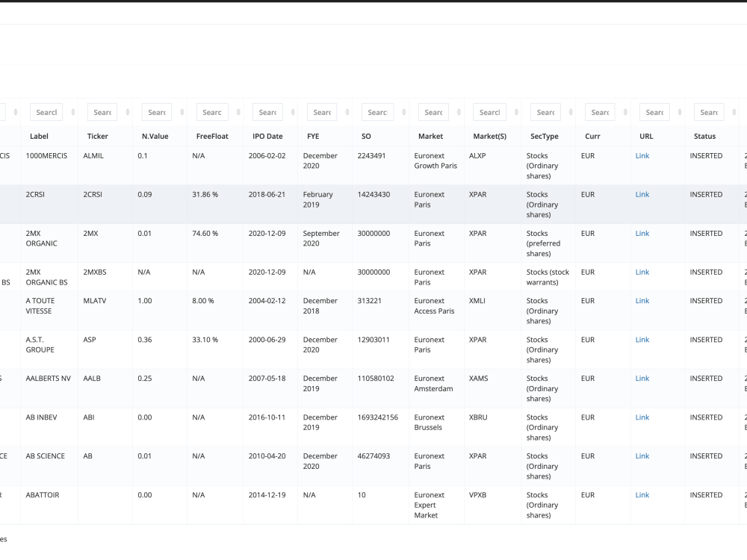Open the Link for 2MX ORGANIC BS

(642, 272)
